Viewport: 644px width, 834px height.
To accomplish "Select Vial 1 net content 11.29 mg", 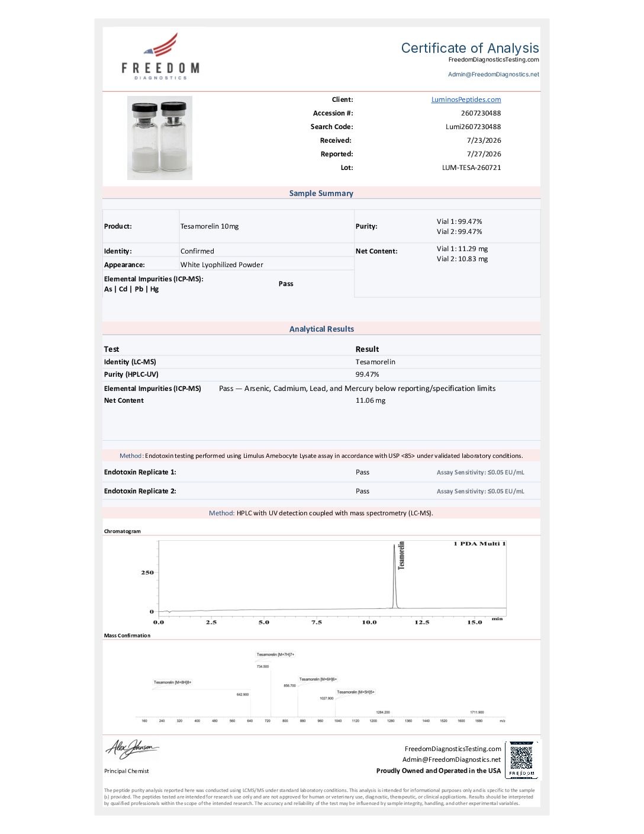I will click(462, 249).
